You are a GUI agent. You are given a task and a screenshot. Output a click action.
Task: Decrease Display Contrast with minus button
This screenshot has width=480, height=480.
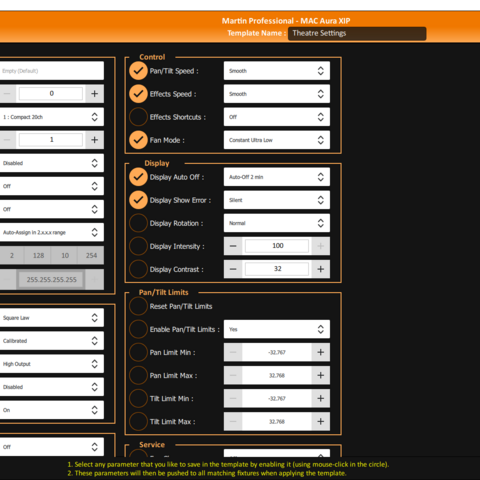[x=233, y=269]
